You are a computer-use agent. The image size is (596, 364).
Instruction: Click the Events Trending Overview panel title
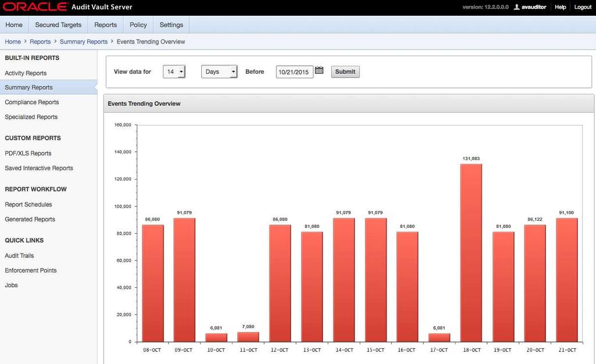144,104
